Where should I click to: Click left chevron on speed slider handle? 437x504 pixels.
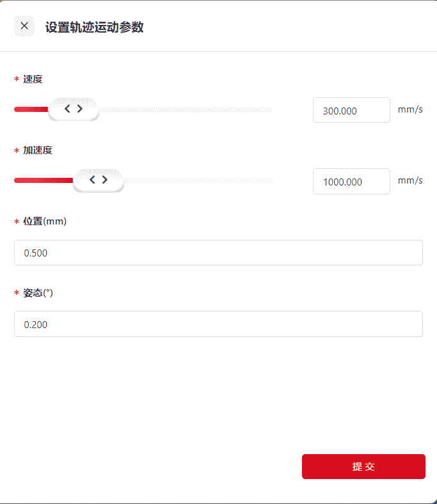pos(67,109)
